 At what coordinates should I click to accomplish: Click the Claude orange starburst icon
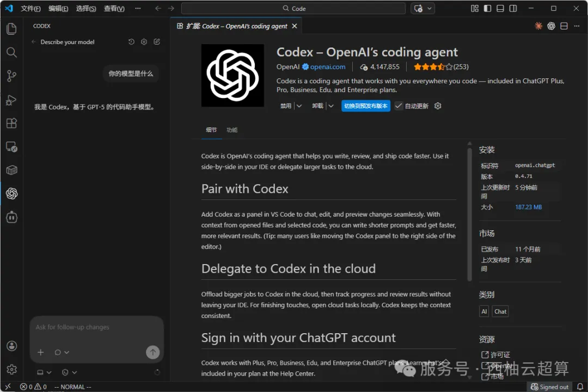(x=538, y=26)
